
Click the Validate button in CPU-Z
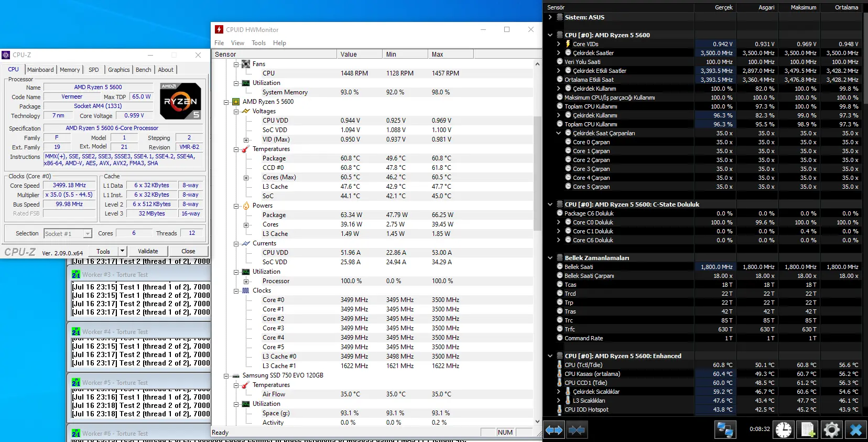(148, 251)
